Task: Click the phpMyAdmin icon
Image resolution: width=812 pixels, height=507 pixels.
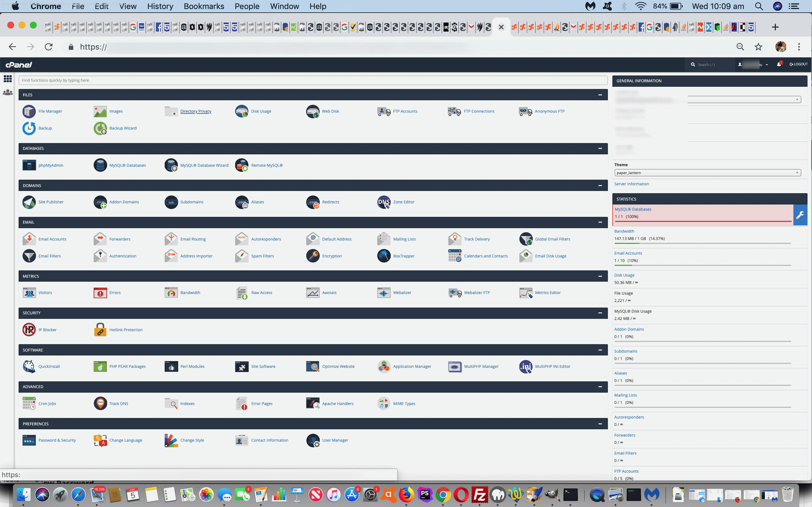Action: click(x=29, y=165)
